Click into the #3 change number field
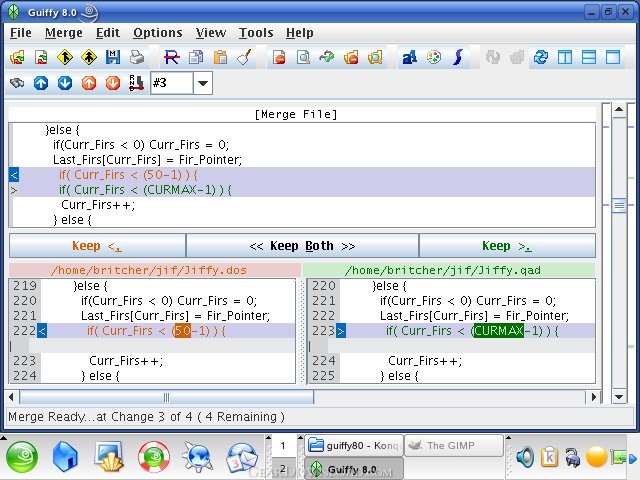This screenshot has height=480, width=640. pos(172,83)
